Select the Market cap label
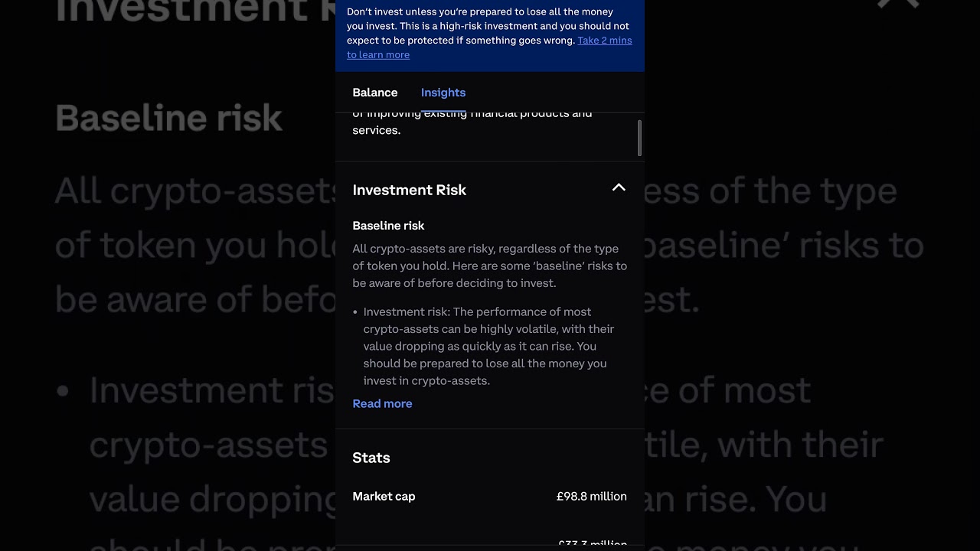Viewport: 980px width, 551px height. tap(384, 497)
